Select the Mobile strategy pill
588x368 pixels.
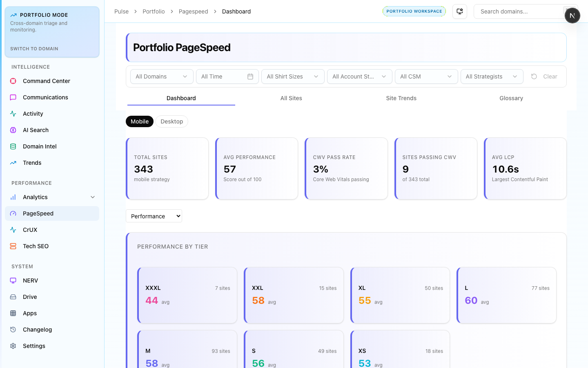click(140, 121)
